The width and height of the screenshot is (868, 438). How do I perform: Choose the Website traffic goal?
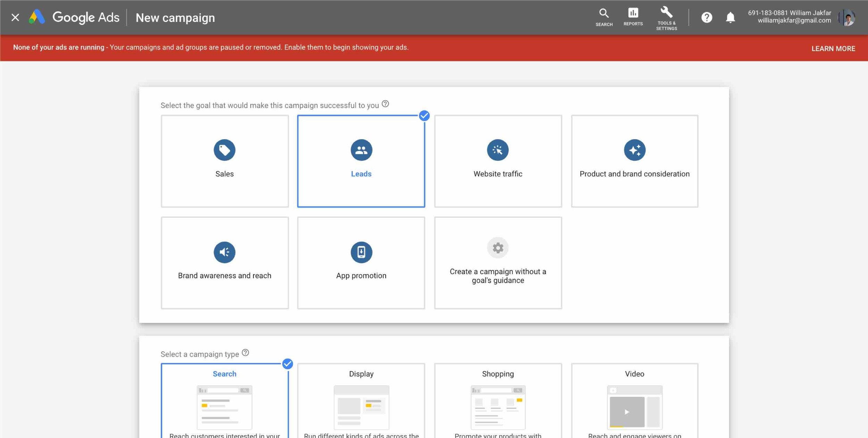(x=498, y=161)
